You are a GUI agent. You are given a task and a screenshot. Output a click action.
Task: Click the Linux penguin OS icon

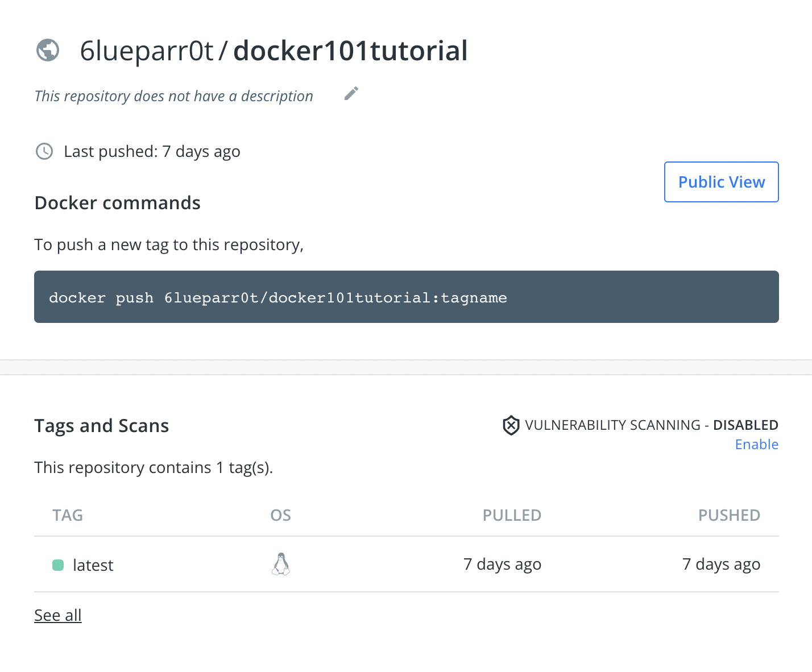[x=281, y=564]
